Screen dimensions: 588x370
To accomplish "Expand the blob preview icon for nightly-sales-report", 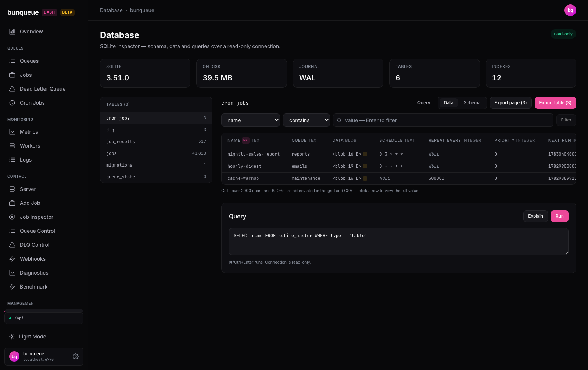I will [365, 154].
